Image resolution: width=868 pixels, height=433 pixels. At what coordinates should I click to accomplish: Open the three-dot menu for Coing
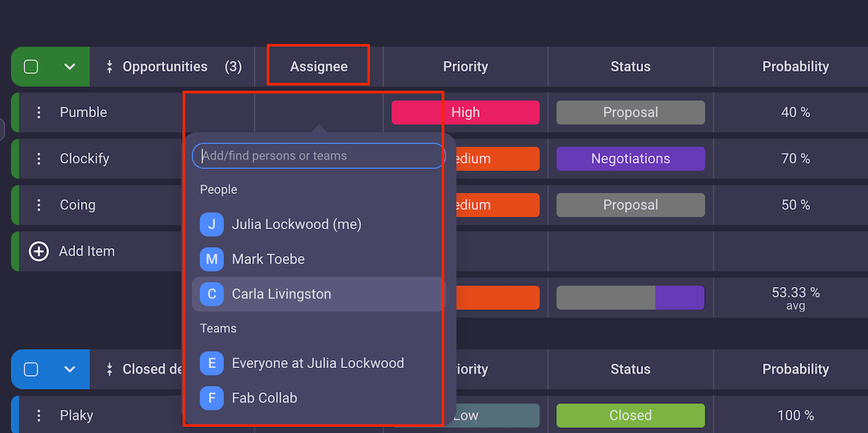(39, 205)
